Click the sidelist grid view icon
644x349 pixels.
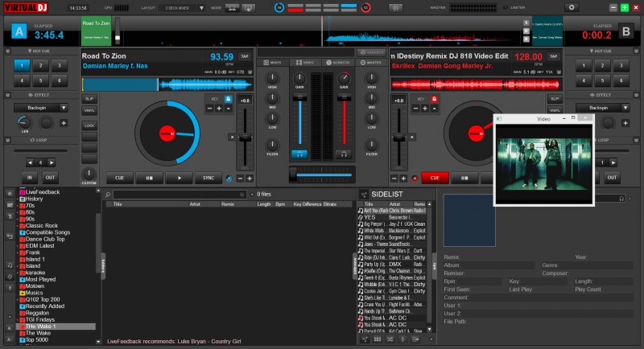377,339
